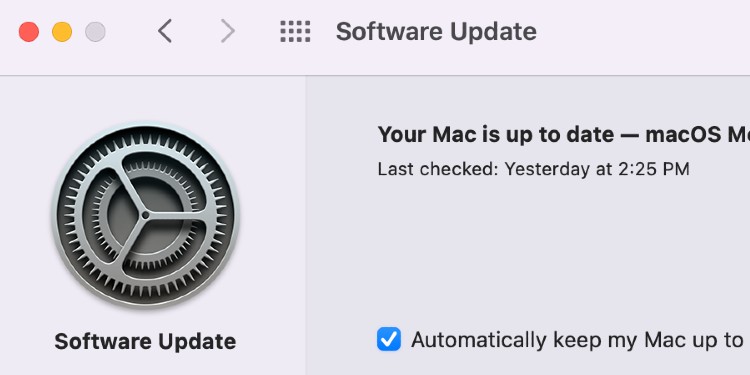Click the word 'macOS' in the status heading
The image size is (750, 375).
coord(683,135)
